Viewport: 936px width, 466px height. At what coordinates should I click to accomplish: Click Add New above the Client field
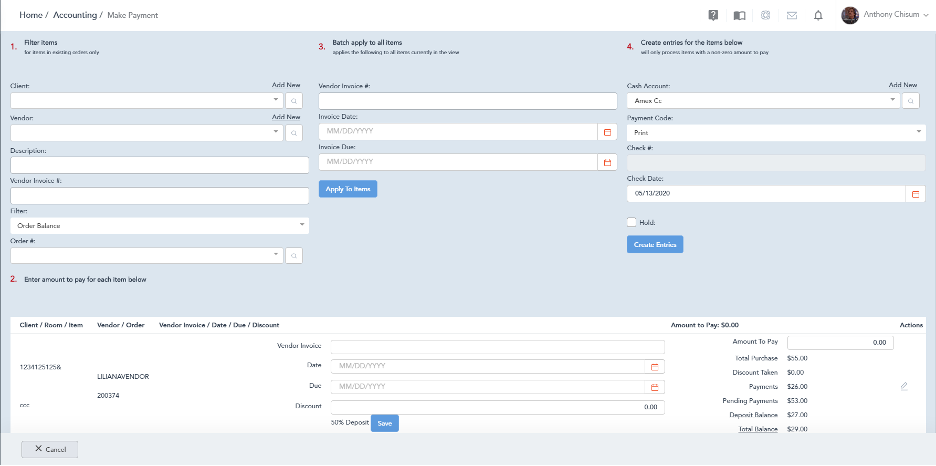286,85
